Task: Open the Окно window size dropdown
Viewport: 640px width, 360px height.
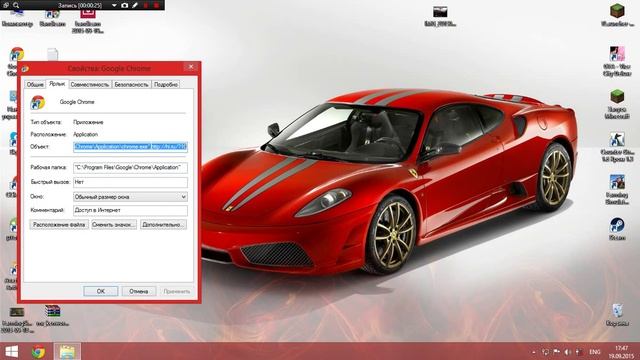Action: pos(130,197)
